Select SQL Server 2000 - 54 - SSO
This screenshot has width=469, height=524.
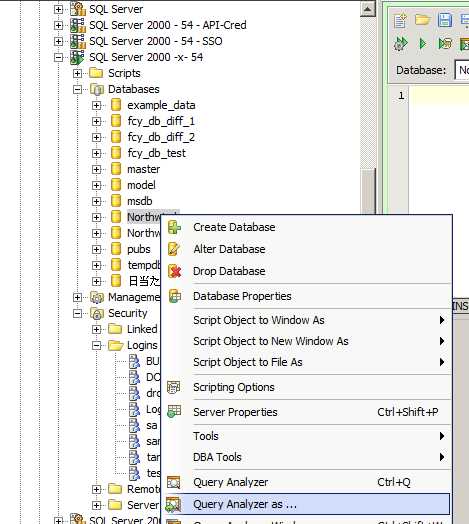(156, 41)
